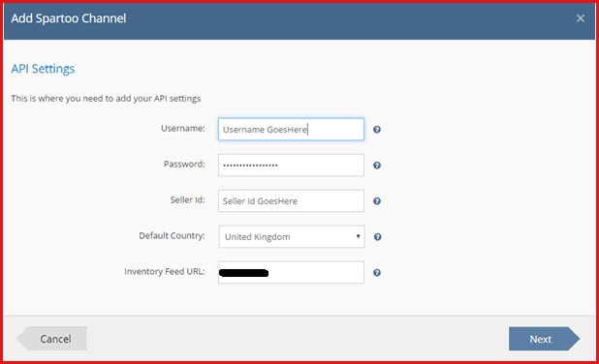Click the Password label text
Screen dimensions: 599x364
pos(184,164)
